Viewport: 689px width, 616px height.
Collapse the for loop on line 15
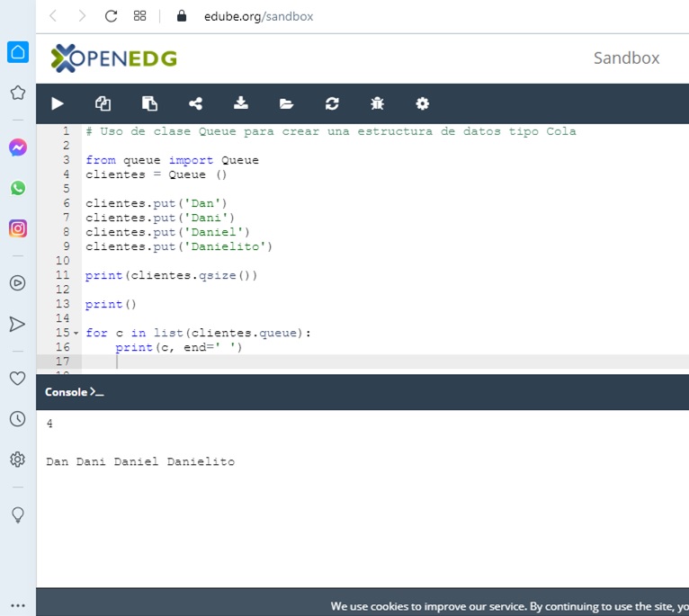76,333
